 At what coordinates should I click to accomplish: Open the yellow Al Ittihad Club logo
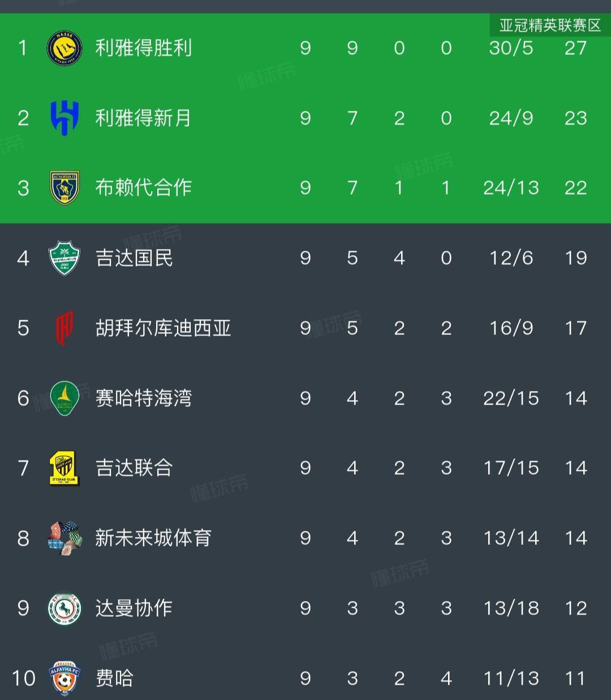click(x=64, y=468)
